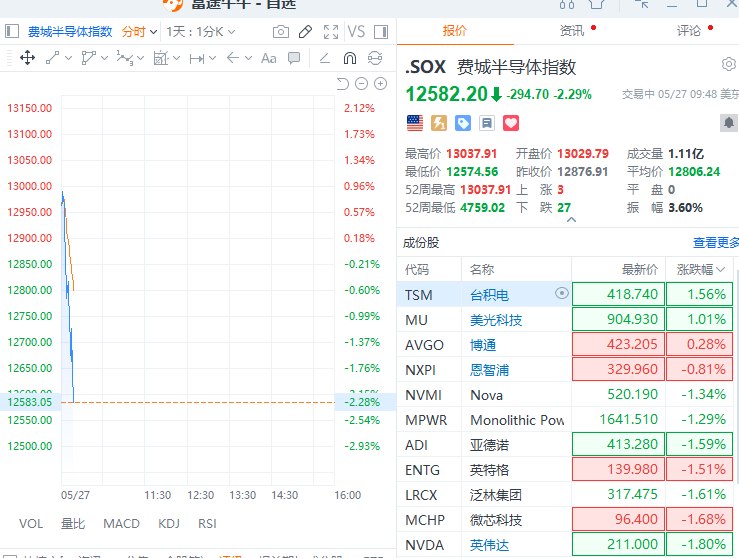Open the VS compare function

point(356,32)
